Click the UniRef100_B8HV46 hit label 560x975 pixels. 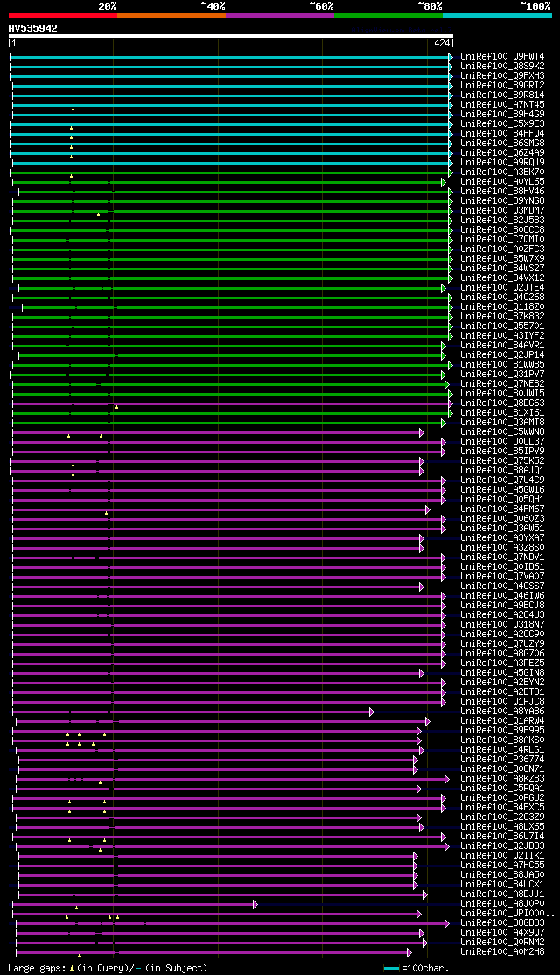pyautogui.click(x=503, y=192)
